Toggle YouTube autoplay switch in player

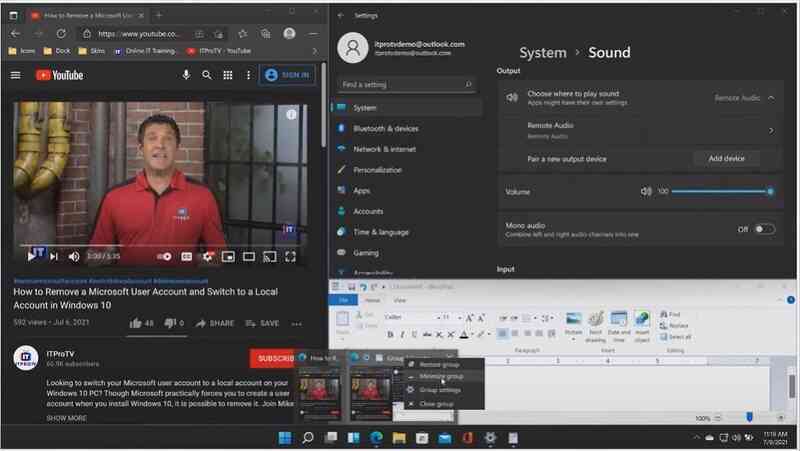[164, 256]
